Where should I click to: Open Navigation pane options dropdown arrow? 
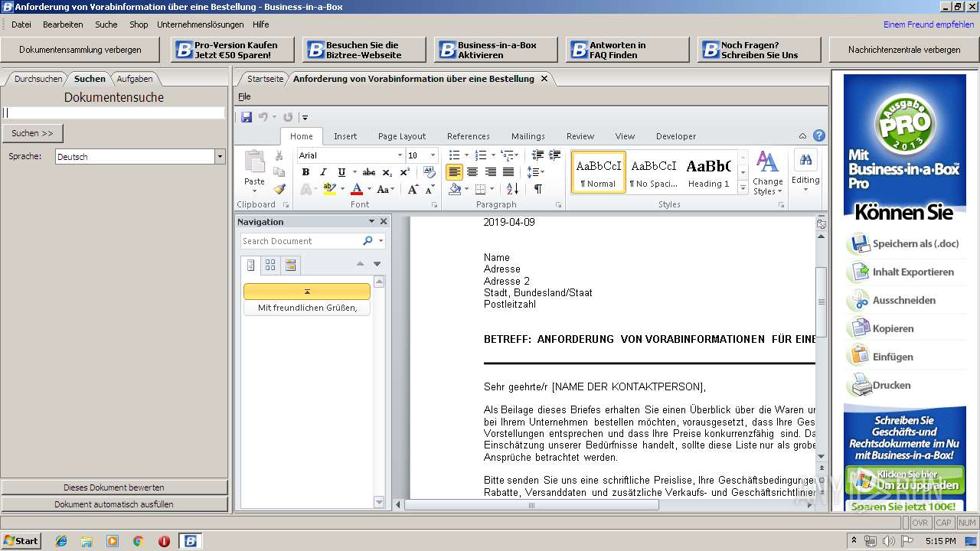[372, 221]
